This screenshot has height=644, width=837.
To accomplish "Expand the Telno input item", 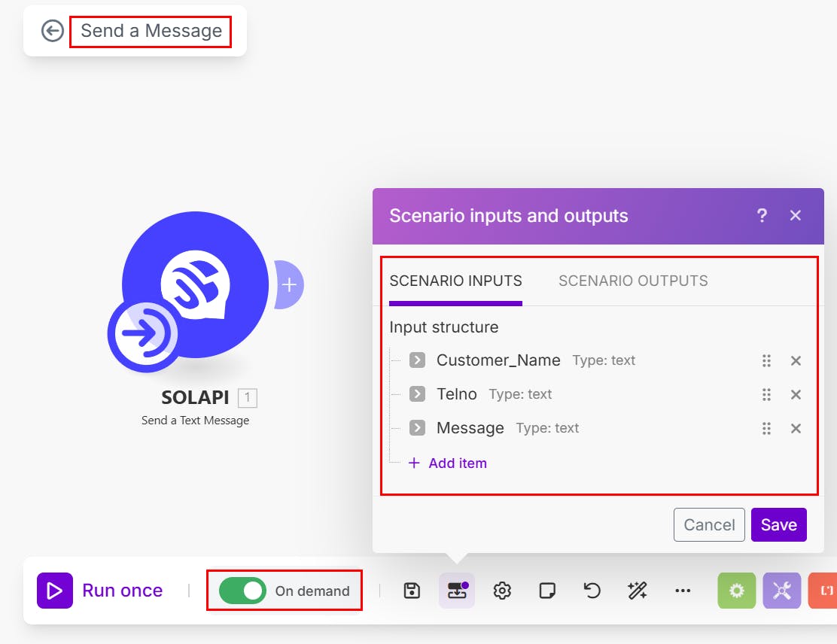I will coord(418,394).
